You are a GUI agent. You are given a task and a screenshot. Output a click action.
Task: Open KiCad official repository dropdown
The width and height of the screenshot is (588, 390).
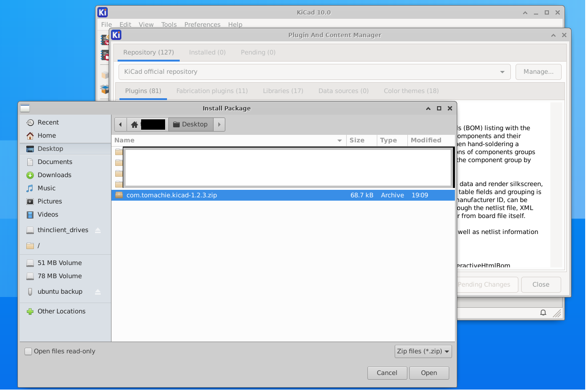pyautogui.click(x=315, y=72)
